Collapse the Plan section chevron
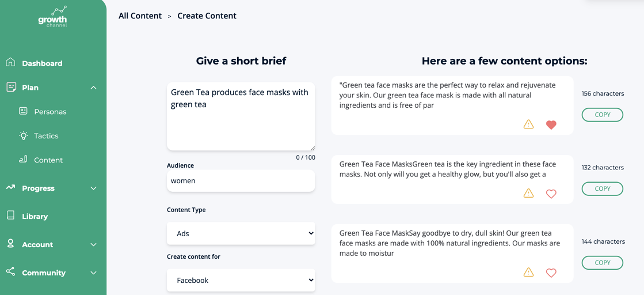This screenshot has width=644, height=295. point(94,88)
